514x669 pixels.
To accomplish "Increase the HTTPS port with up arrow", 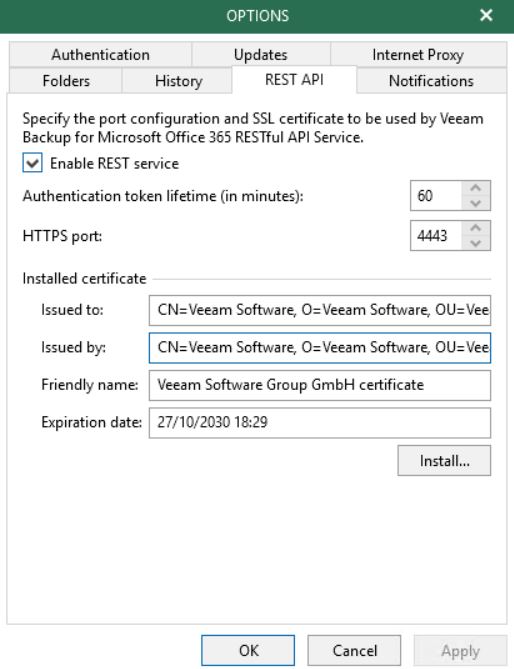I will pyautogui.click(x=476, y=228).
